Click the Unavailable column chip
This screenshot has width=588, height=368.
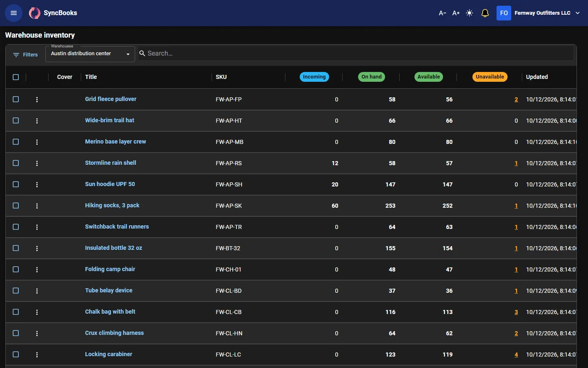point(490,77)
